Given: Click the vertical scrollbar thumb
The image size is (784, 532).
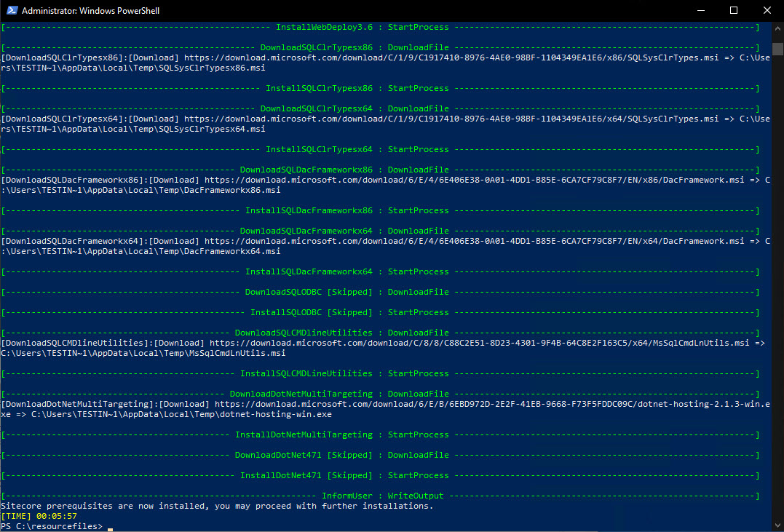Looking at the screenshot, I should [x=777, y=49].
